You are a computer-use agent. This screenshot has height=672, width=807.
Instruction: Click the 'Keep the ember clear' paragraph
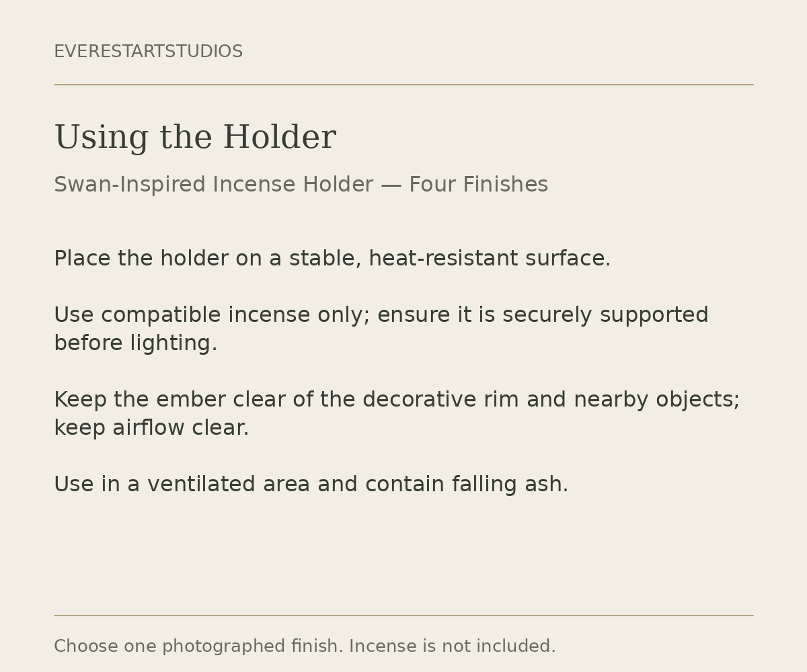tap(397, 414)
